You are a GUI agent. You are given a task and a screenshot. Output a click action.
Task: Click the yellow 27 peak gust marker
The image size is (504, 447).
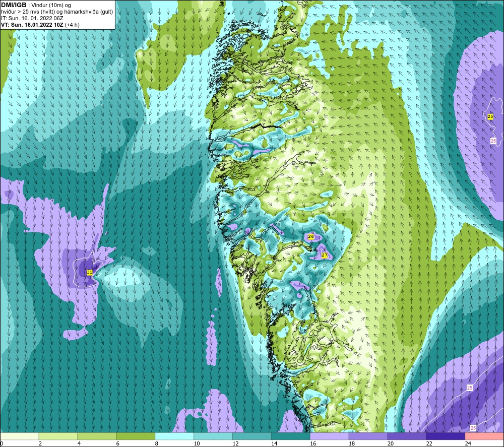click(x=325, y=255)
